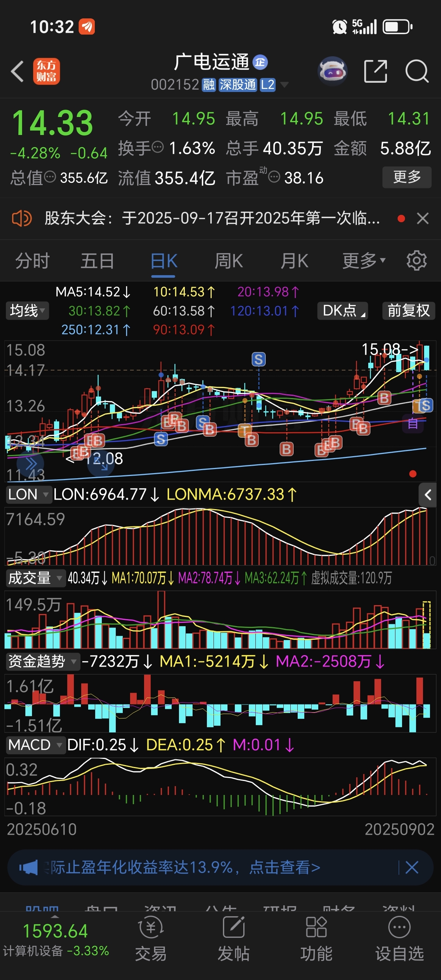441x980 pixels.
Task: Tap 设自选 add to watchlist
Action: pyautogui.click(x=399, y=940)
